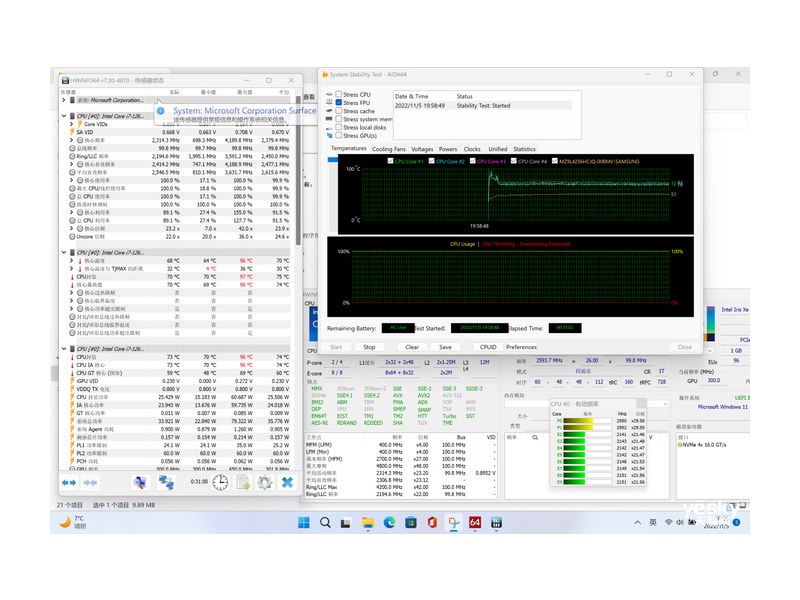Expand 核心频率 row in HWiNFO
The height and width of the screenshot is (600, 800).
tap(72, 140)
